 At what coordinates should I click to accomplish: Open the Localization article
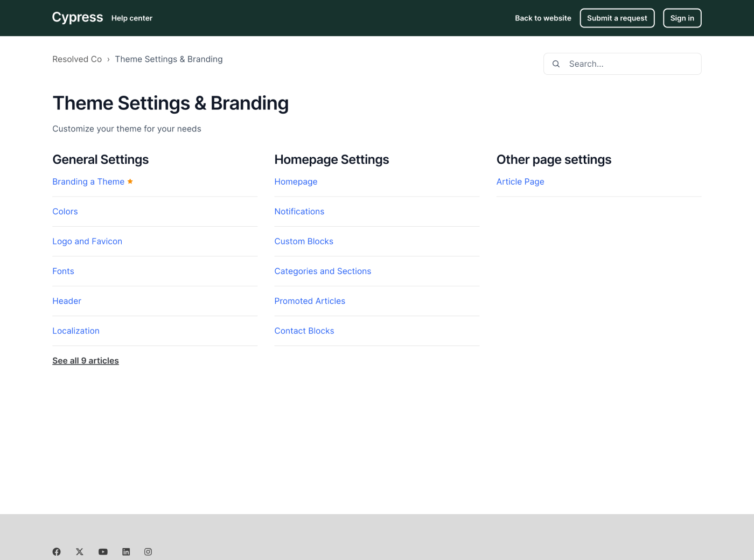76,331
